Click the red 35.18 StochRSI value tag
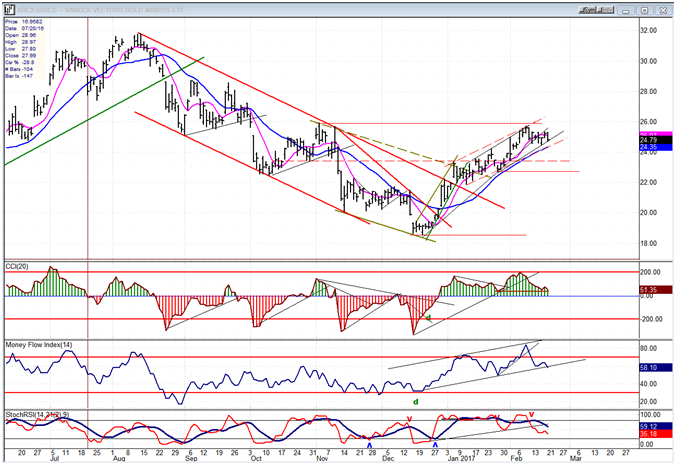Image resolution: width=676 pixels, height=465 pixels. click(x=655, y=434)
